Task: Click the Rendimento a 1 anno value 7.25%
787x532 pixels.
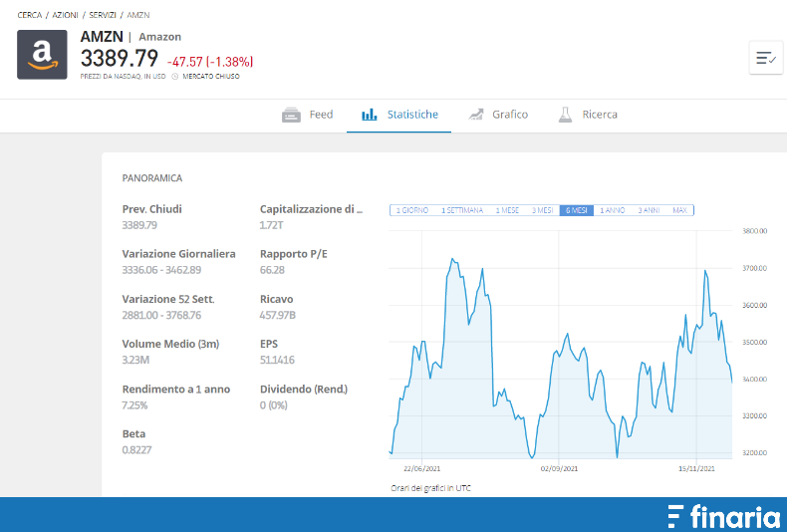Action: click(134, 405)
